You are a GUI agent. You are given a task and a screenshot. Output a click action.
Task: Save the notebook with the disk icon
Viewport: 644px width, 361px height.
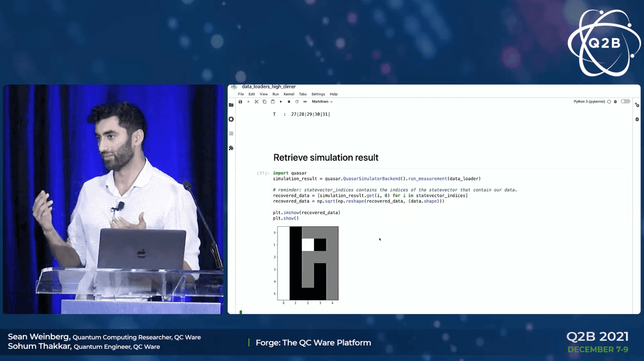[240, 101]
